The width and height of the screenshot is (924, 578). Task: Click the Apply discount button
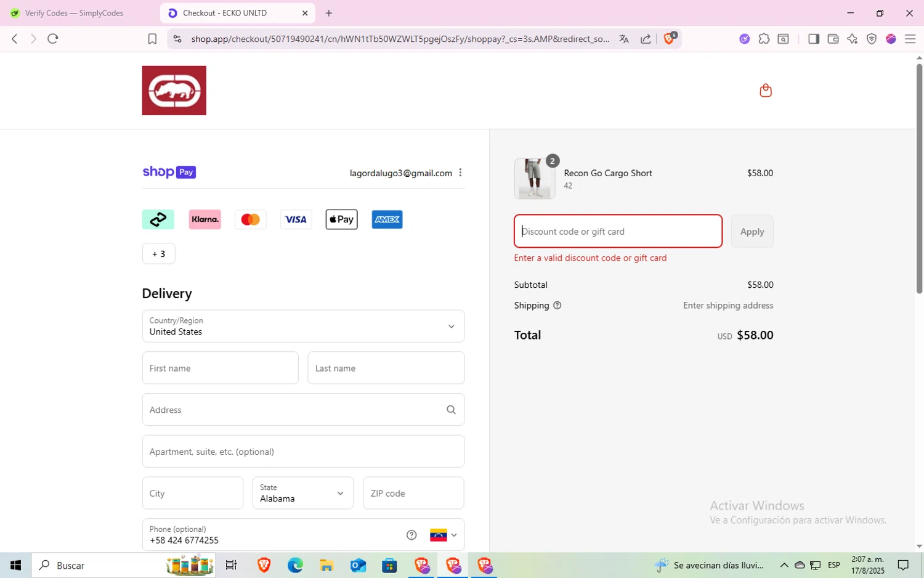752,232
